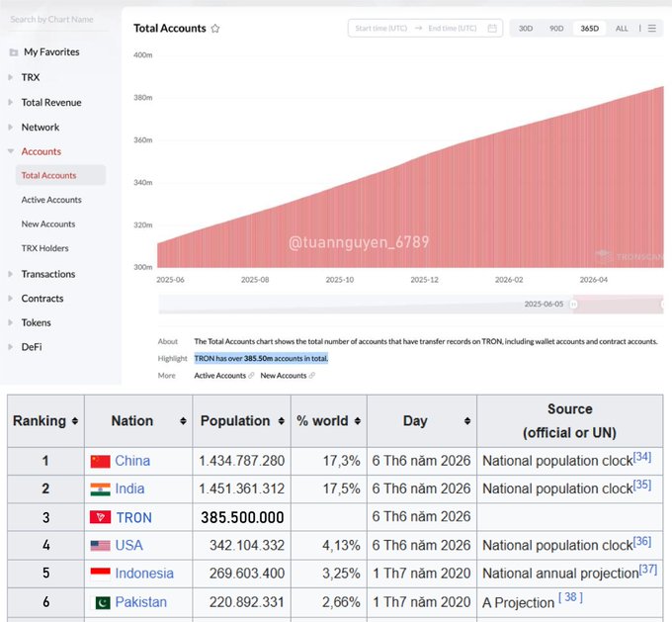The image size is (672, 622).
Task: Sort table by Day column arrows
Action: pos(467,421)
